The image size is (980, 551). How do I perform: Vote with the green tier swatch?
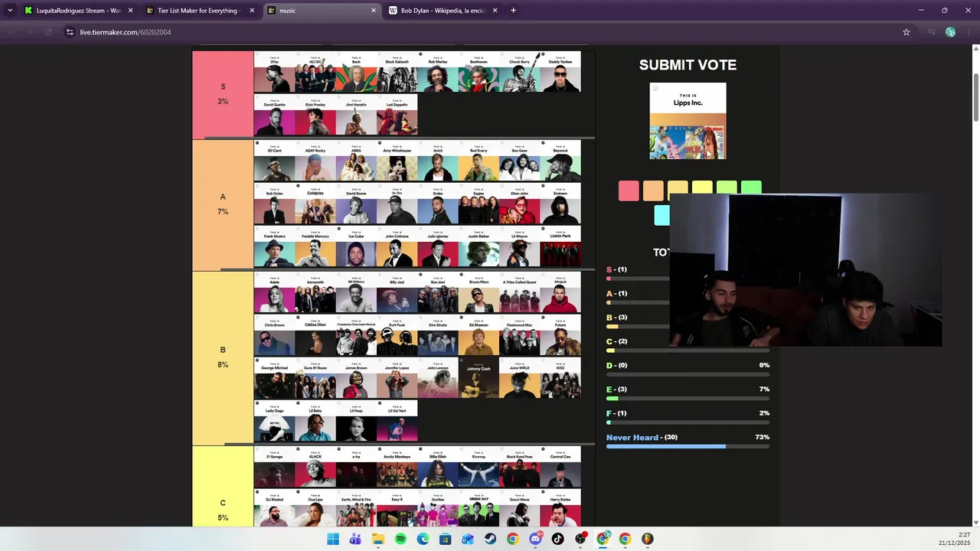click(x=751, y=187)
